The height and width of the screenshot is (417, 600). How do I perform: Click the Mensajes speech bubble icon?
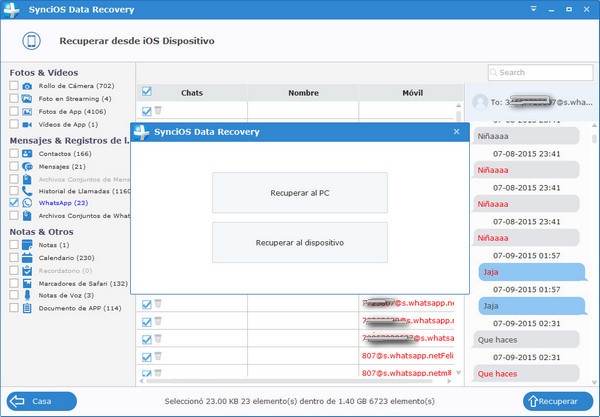tap(27, 167)
